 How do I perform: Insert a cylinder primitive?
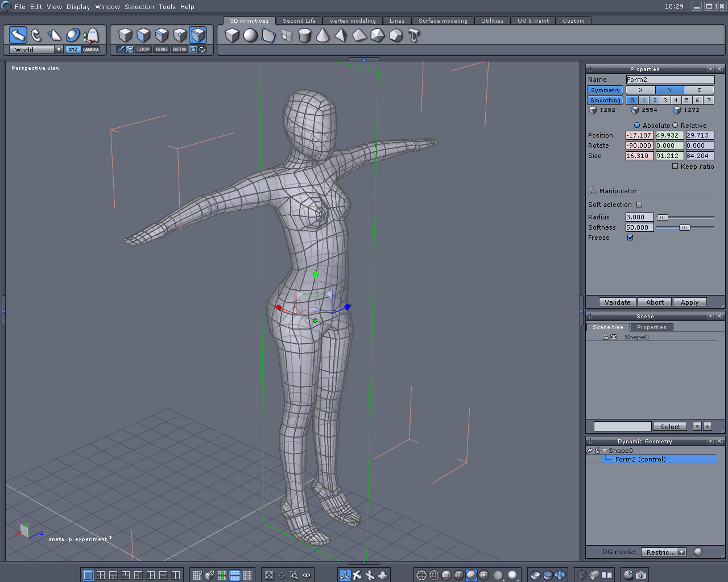click(305, 36)
